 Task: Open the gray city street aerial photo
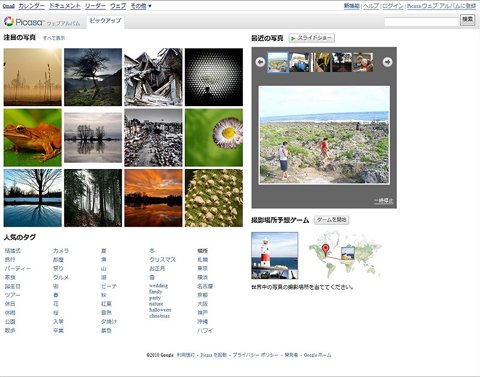153,138
